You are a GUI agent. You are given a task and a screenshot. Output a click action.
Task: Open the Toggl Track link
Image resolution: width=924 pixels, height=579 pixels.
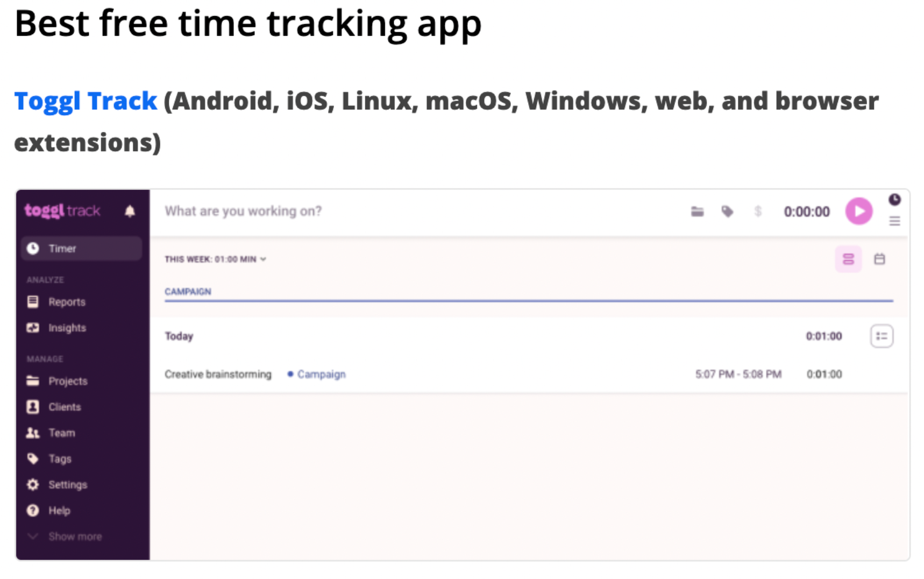[x=84, y=100]
